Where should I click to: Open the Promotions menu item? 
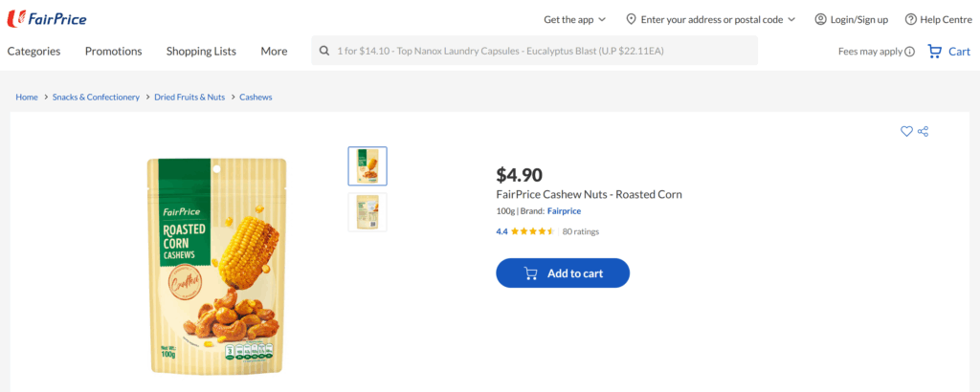click(114, 52)
